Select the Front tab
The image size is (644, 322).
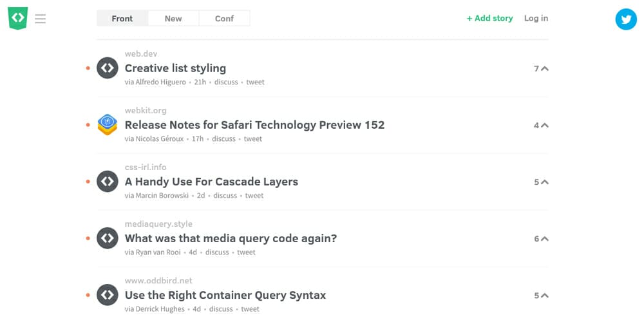122,19
